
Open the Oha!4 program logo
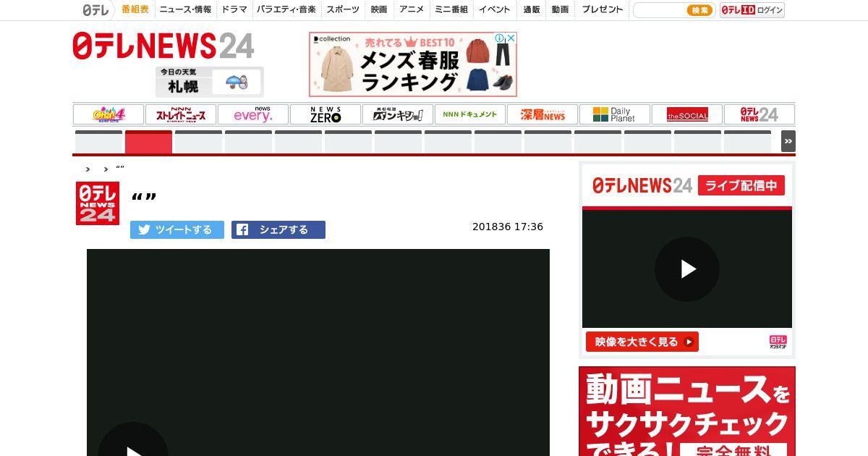[x=109, y=114]
